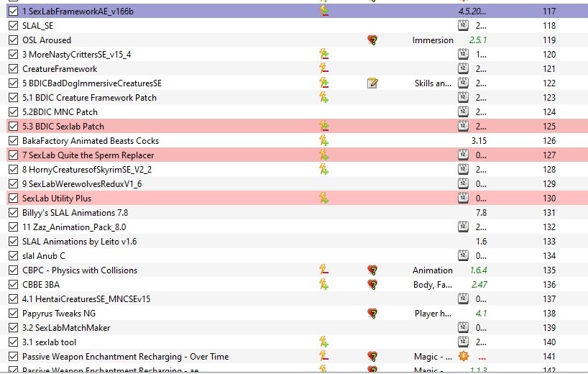The width and height of the screenshot is (588, 374).
Task: Toggle SLAL Animations by Leito v1.6 checkbox
Action: click(13, 241)
